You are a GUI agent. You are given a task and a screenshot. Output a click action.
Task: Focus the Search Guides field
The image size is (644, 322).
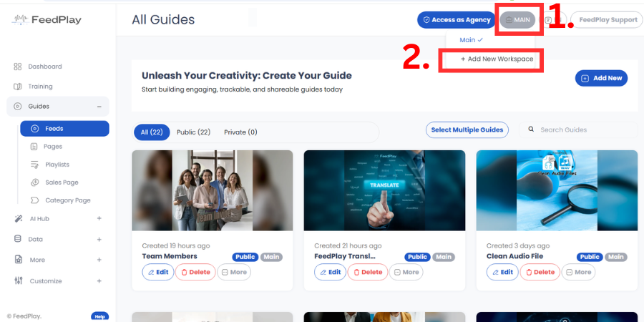click(578, 130)
